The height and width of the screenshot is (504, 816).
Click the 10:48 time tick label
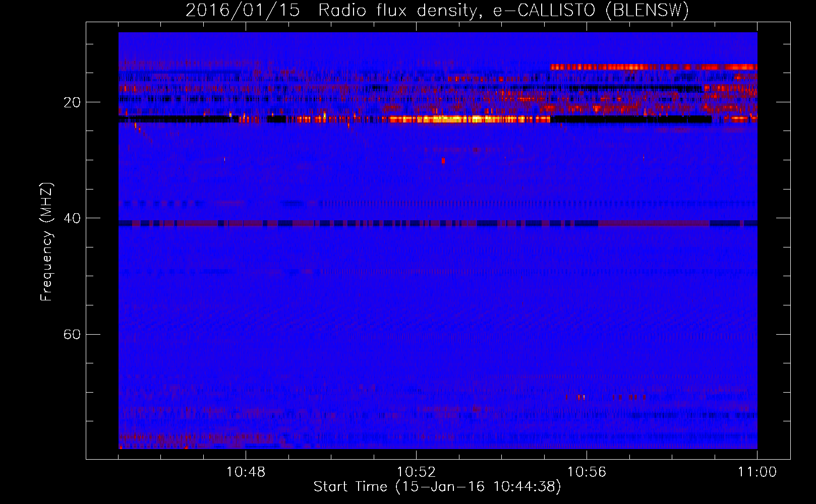click(246, 472)
